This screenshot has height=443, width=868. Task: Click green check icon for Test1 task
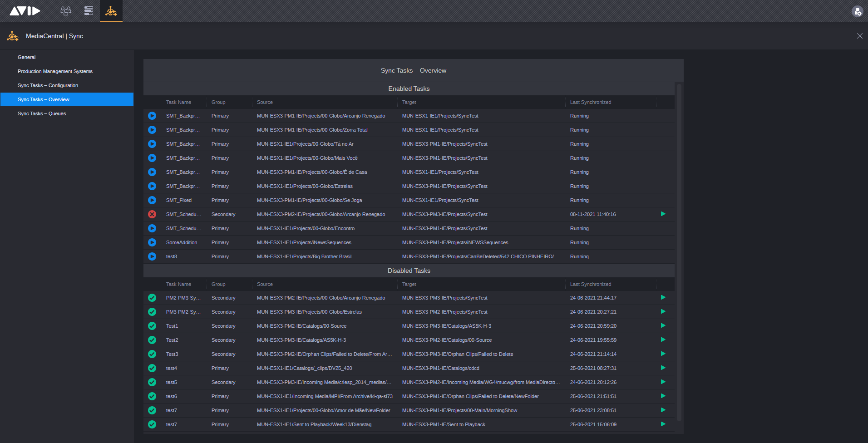pyautogui.click(x=152, y=326)
